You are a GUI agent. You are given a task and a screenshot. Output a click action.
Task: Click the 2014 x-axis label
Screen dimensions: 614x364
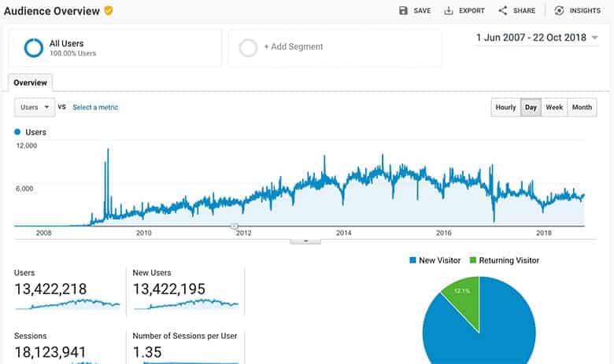point(343,233)
